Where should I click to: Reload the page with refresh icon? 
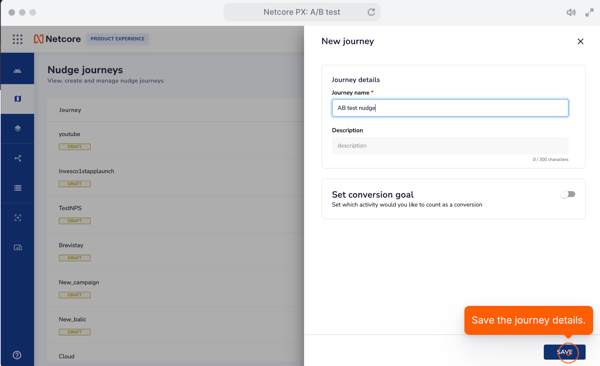[371, 12]
